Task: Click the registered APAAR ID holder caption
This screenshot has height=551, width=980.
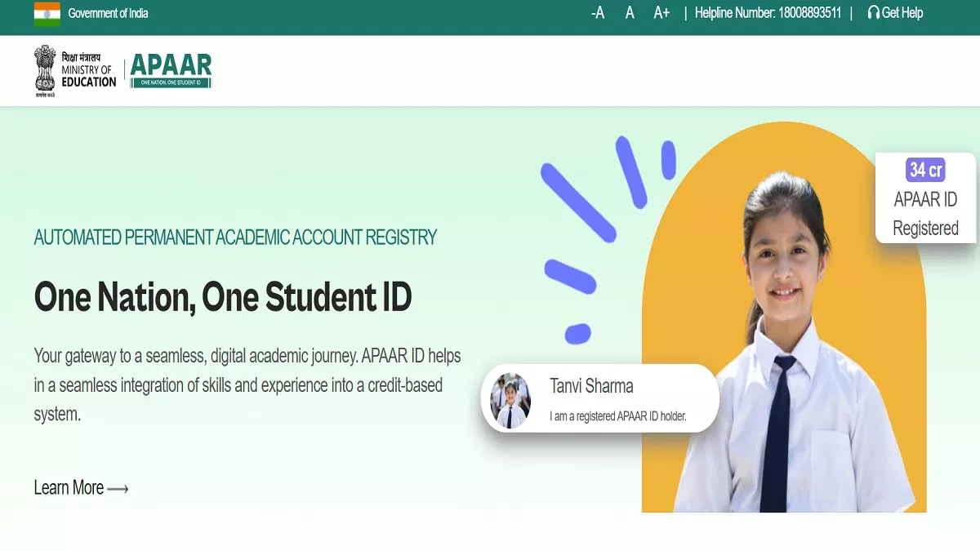Action: tap(618, 416)
